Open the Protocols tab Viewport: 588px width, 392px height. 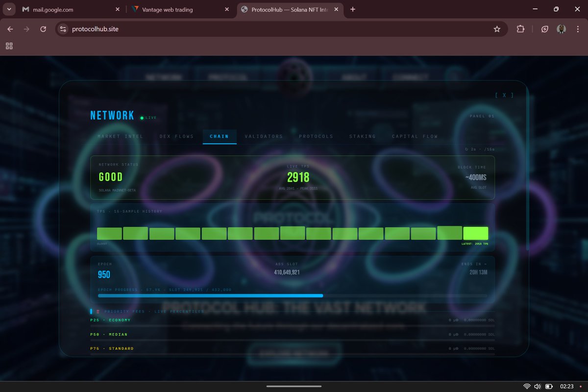[316, 136]
